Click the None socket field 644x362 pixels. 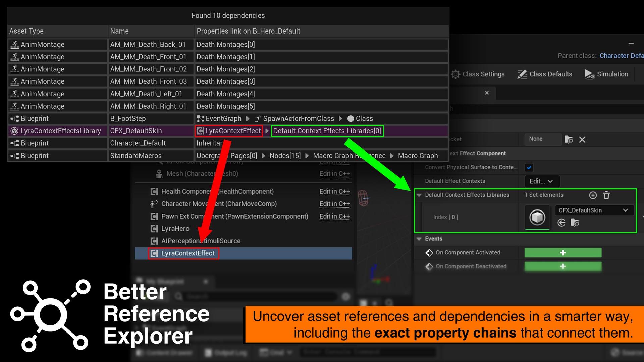pos(543,139)
